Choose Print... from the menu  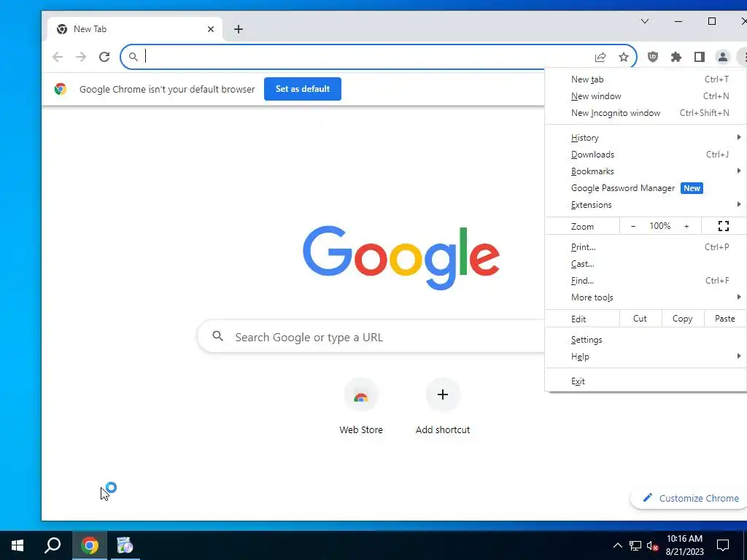point(646,247)
